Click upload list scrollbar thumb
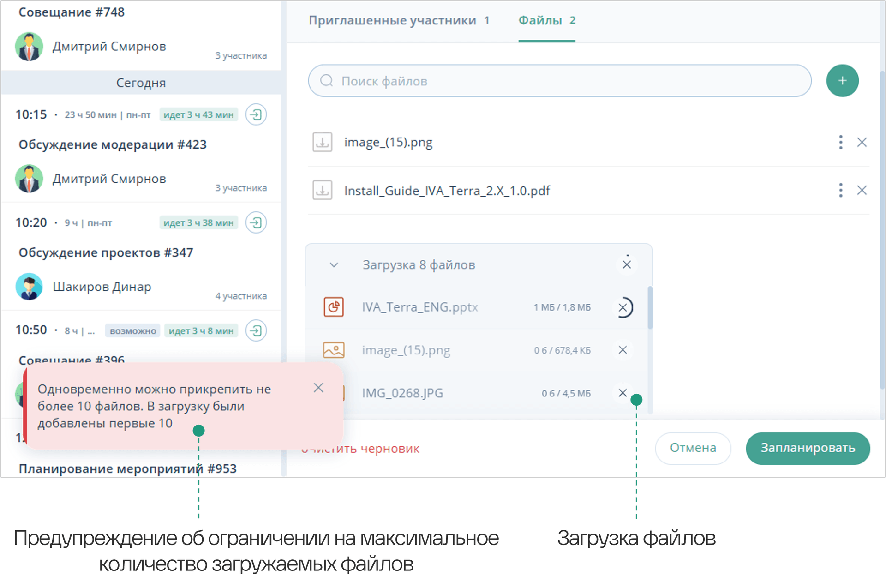This screenshot has width=886, height=588. pyautogui.click(x=650, y=307)
